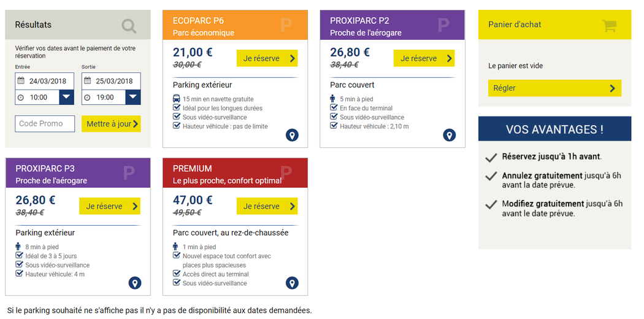Open map location pin for PROXIPARC P3
644x319 pixels.
(x=135, y=283)
